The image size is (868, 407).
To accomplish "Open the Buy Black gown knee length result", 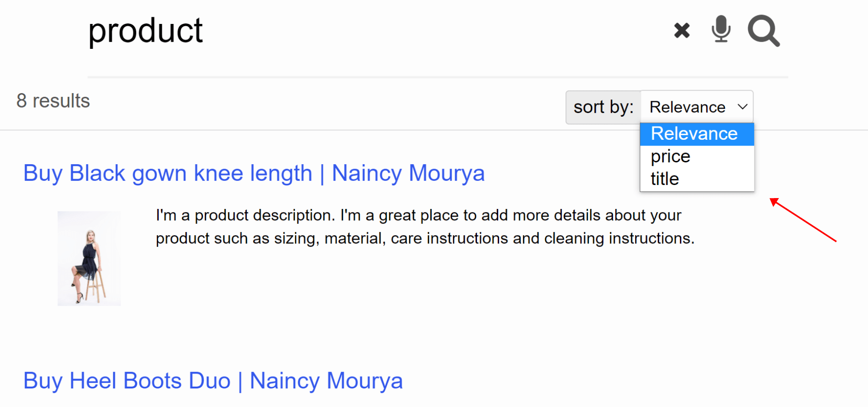I will [254, 173].
